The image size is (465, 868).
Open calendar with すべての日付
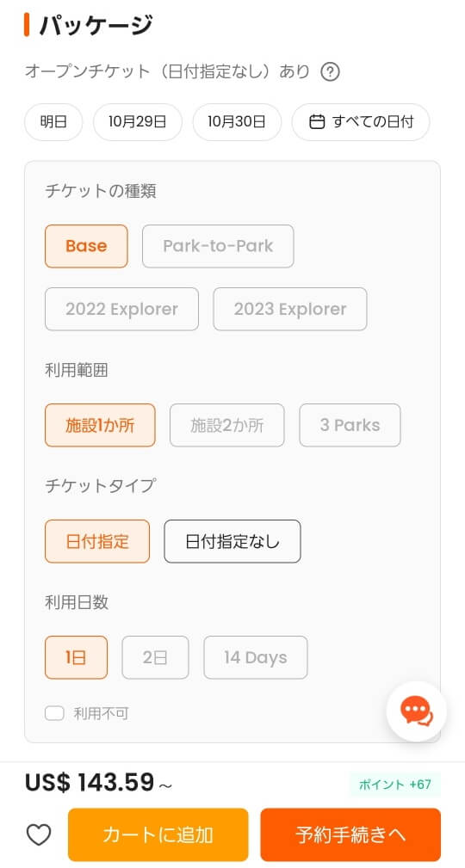point(361,122)
